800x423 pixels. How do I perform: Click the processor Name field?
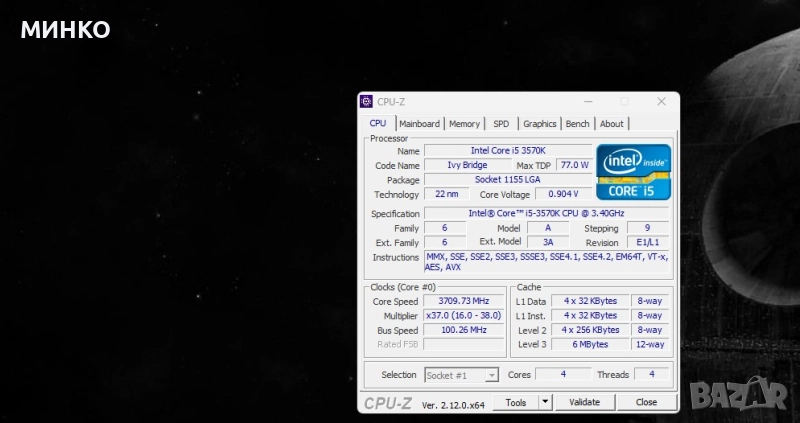click(x=507, y=150)
